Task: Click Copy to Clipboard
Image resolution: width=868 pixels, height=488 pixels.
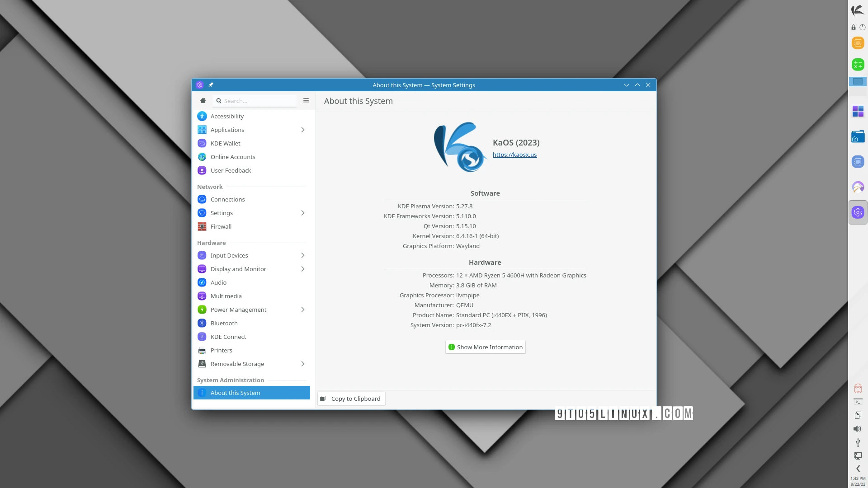Action: pos(351,398)
